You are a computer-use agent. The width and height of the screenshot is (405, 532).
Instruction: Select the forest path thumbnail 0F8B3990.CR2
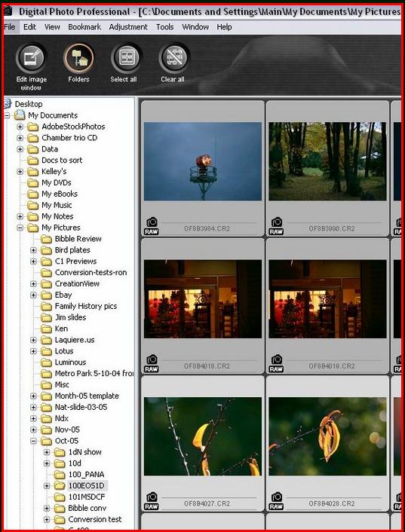coord(327,161)
